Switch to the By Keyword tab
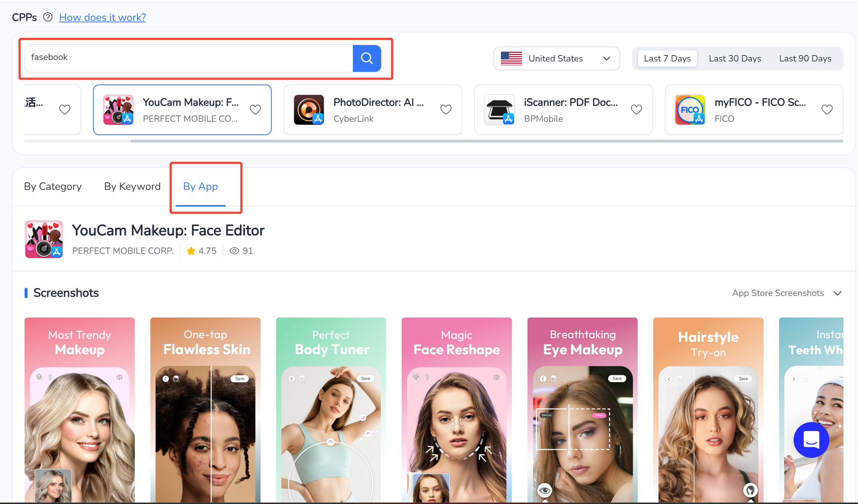The height and width of the screenshot is (504, 858). point(132,186)
